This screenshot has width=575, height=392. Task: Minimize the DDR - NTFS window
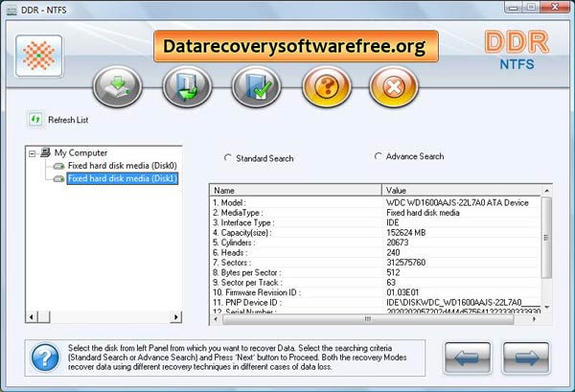pyautogui.click(x=514, y=8)
